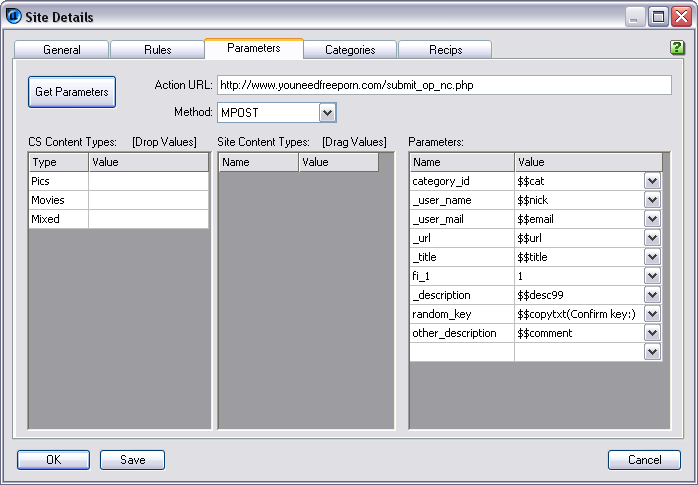Click the Site Details title bar app icon
This screenshot has height=485, width=698.
[15, 16]
